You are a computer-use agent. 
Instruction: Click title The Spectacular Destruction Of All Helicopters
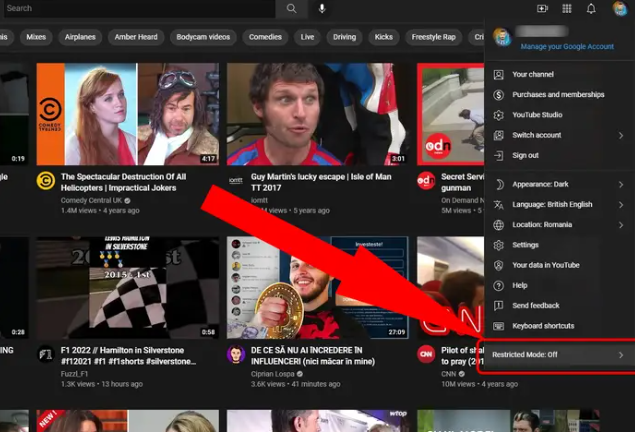point(124,182)
